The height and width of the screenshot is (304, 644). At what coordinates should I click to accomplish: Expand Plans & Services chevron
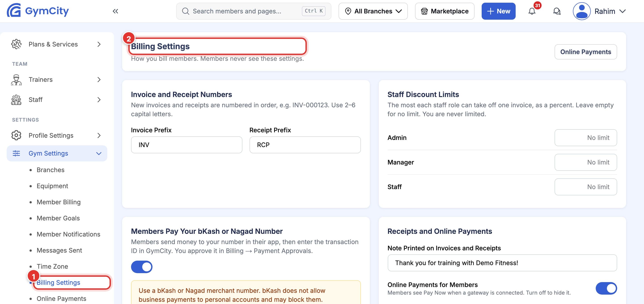point(99,44)
